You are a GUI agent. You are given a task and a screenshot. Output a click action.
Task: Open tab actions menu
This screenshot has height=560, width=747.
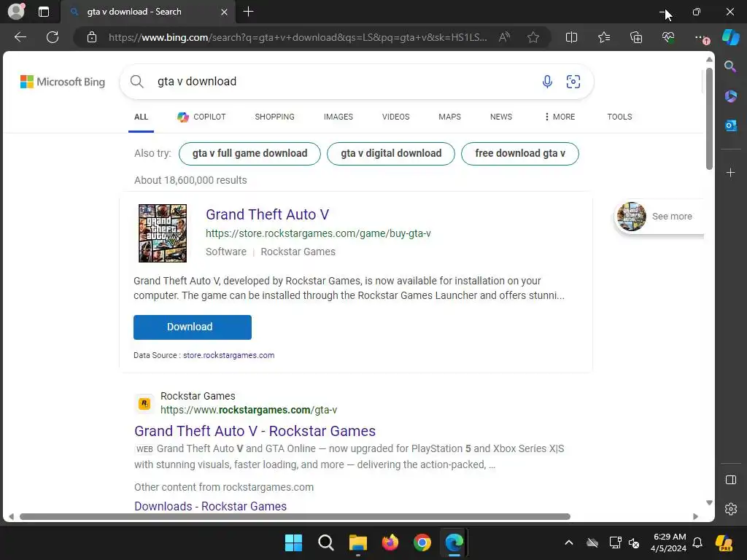click(x=43, y=12)
